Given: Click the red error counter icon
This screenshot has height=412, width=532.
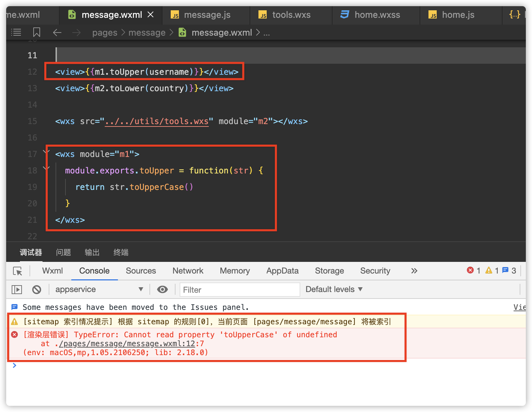Looking at the screenshot, I should pyautogui.click(x=470, y=270).
